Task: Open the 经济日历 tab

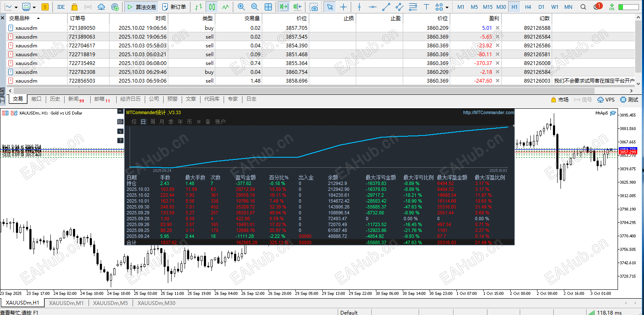Action: [x=130, y=99]
